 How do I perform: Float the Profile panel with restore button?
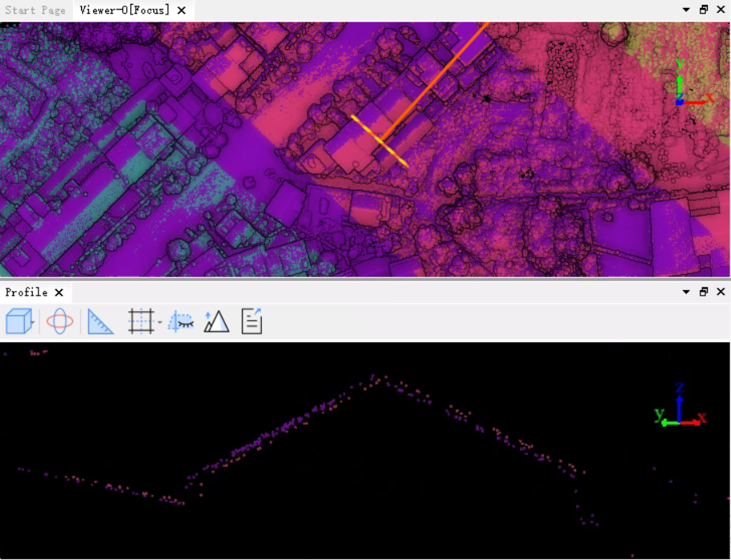(x=704, y=292)
